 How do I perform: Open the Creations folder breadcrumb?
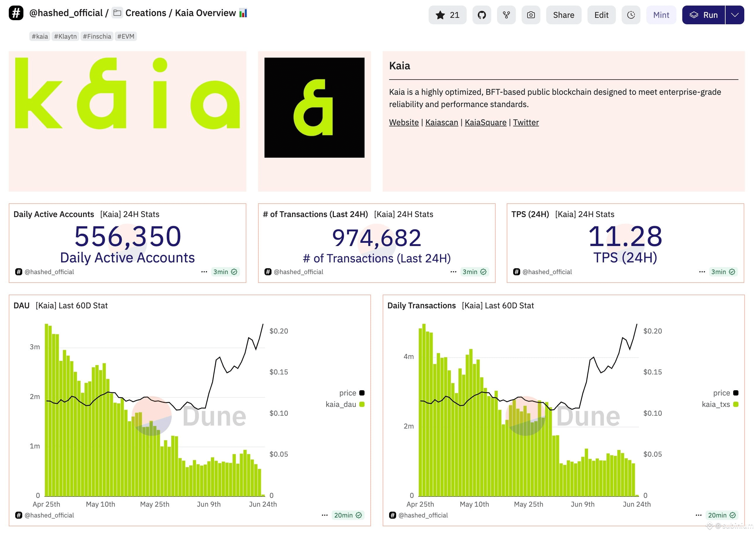coord(146,13)
